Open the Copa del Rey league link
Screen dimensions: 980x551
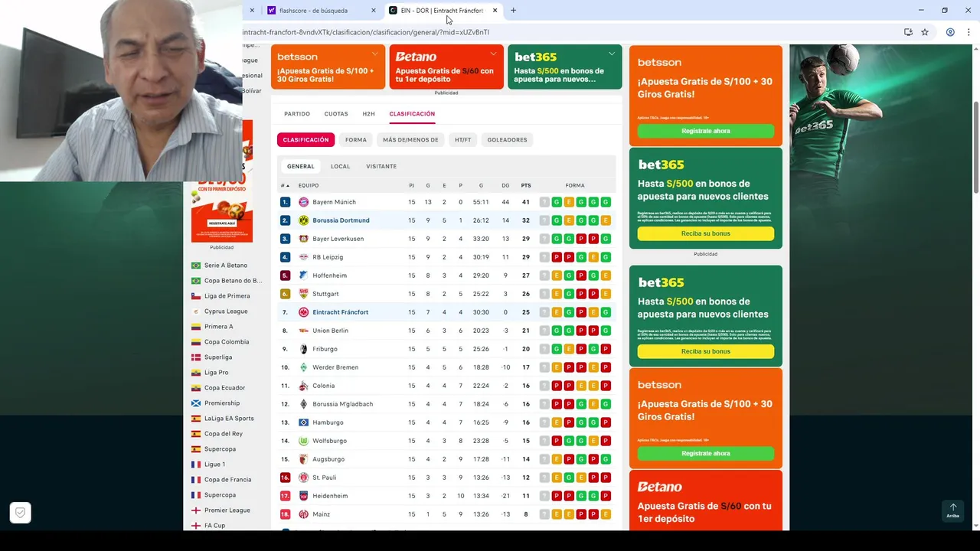click(x=224, y=434)
